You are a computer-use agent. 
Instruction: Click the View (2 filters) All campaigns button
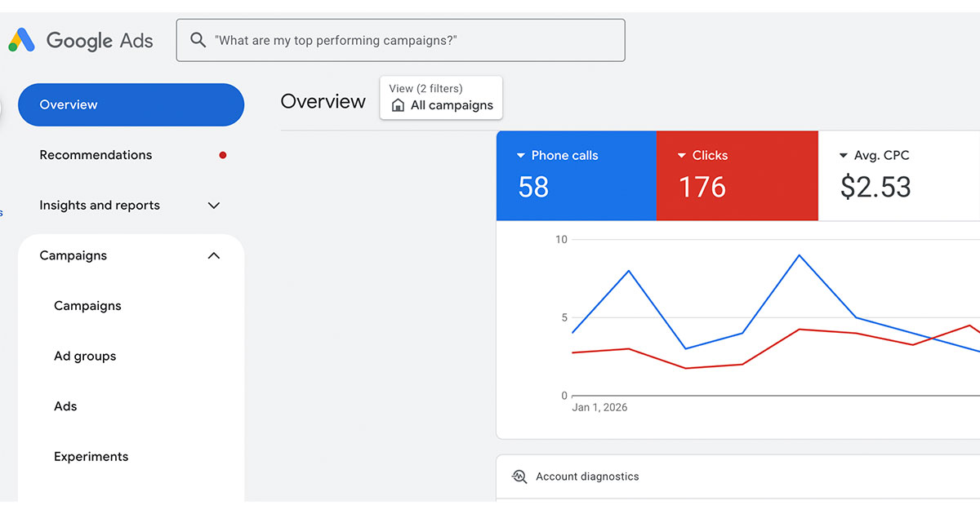441,97
